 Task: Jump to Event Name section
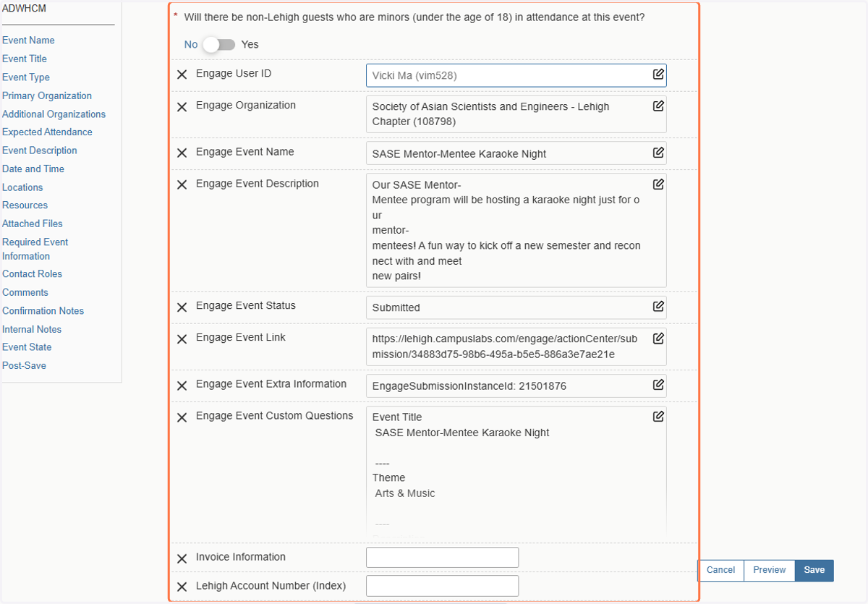[28, 41]
